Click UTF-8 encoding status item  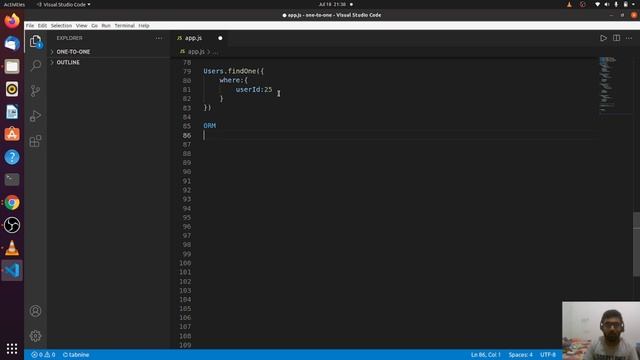548,355
